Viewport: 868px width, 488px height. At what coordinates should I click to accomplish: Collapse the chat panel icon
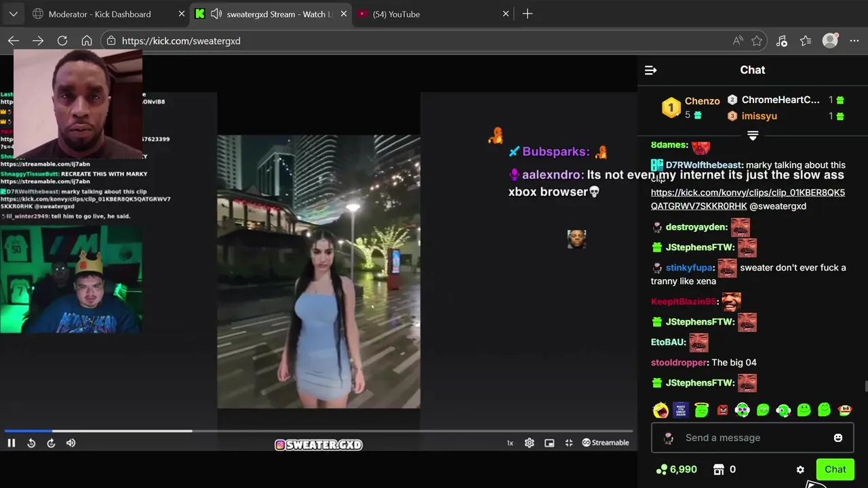click(x=650, y=70)
